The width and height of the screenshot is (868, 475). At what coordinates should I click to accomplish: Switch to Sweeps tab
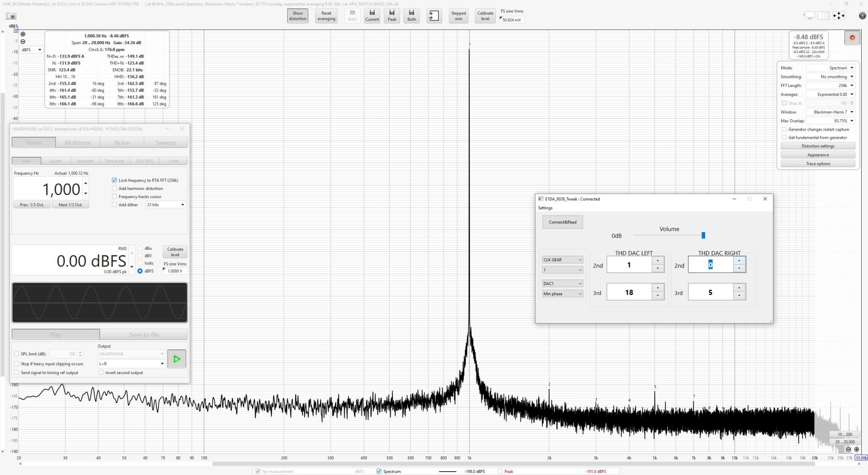coord(166,142)
